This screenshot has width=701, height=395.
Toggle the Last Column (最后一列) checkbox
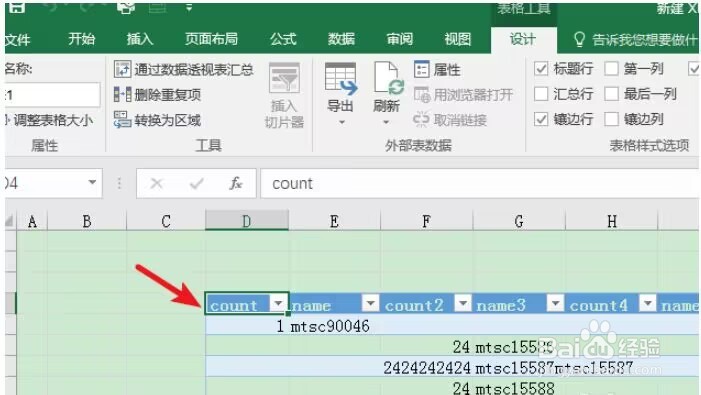point(611,94)
